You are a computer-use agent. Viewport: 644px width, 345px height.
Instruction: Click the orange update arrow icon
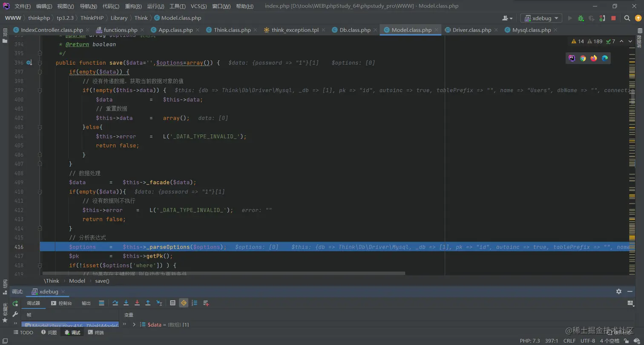tap(638, 18)
